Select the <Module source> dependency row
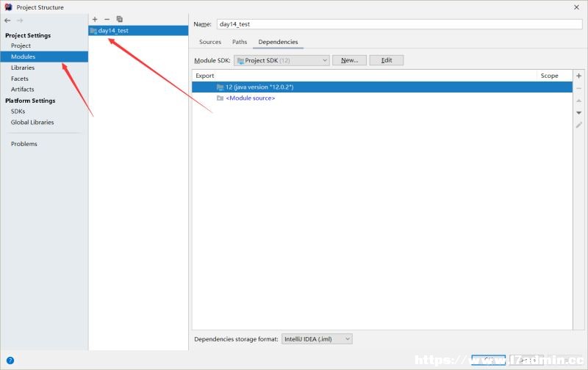This screenshot has height=370, width=588. (x=382, y=98)
